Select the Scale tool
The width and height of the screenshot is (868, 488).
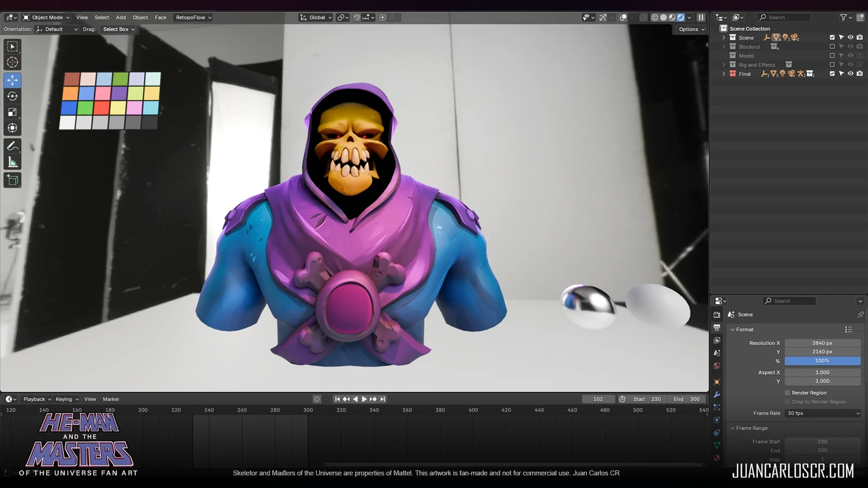pos(12,112)
